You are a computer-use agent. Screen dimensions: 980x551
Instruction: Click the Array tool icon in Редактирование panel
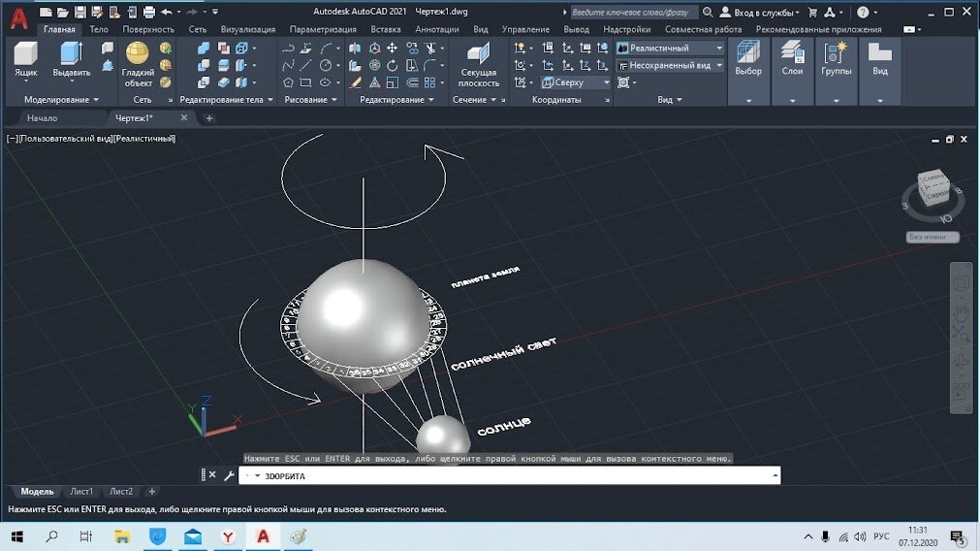(x=430, y=82)
